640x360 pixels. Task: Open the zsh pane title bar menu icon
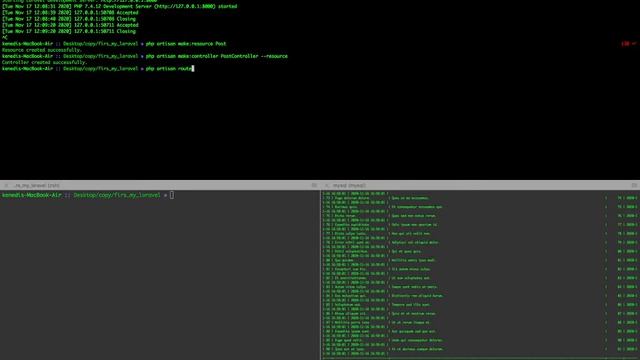[x=314, y=185]
